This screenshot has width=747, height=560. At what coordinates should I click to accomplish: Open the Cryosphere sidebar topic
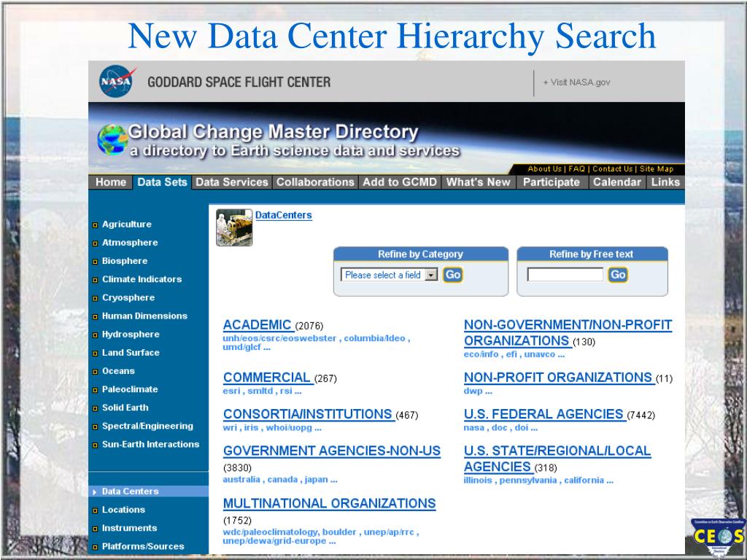(x=128, y=297)
